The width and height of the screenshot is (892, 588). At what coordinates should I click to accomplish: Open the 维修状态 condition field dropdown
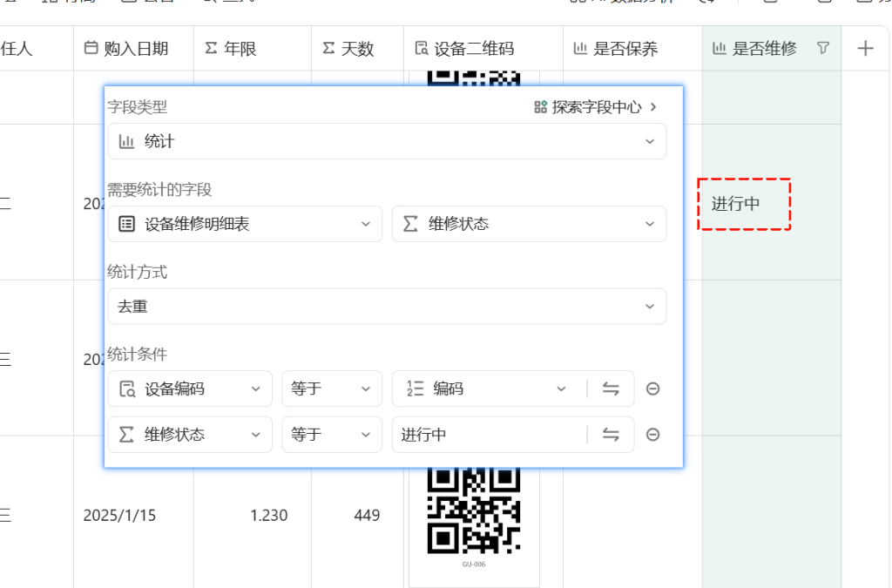coord(190,435)
